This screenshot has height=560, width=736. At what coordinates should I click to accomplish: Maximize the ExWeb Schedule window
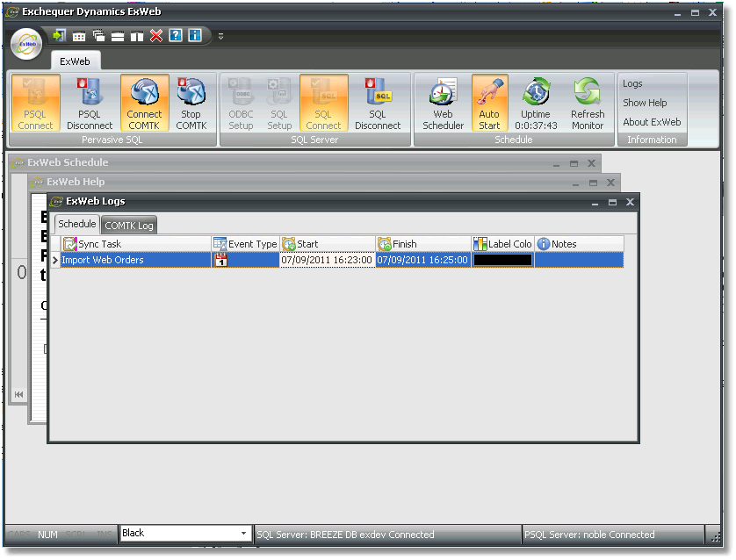tap(574, 163)
